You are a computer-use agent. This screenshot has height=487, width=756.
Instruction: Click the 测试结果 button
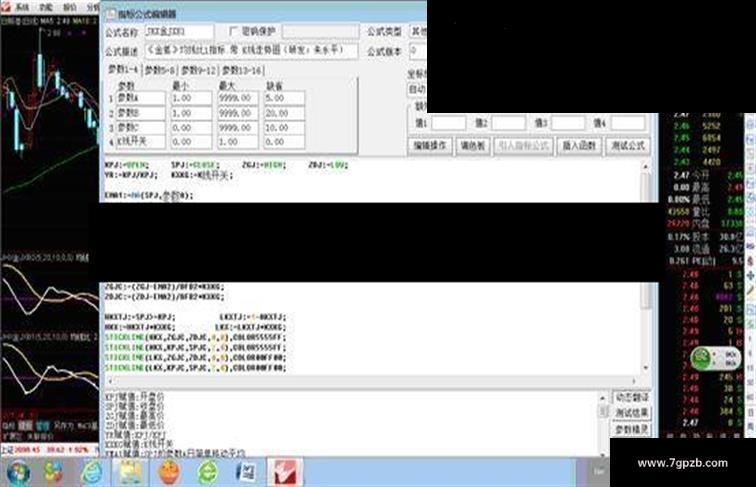tap(632, 413)
